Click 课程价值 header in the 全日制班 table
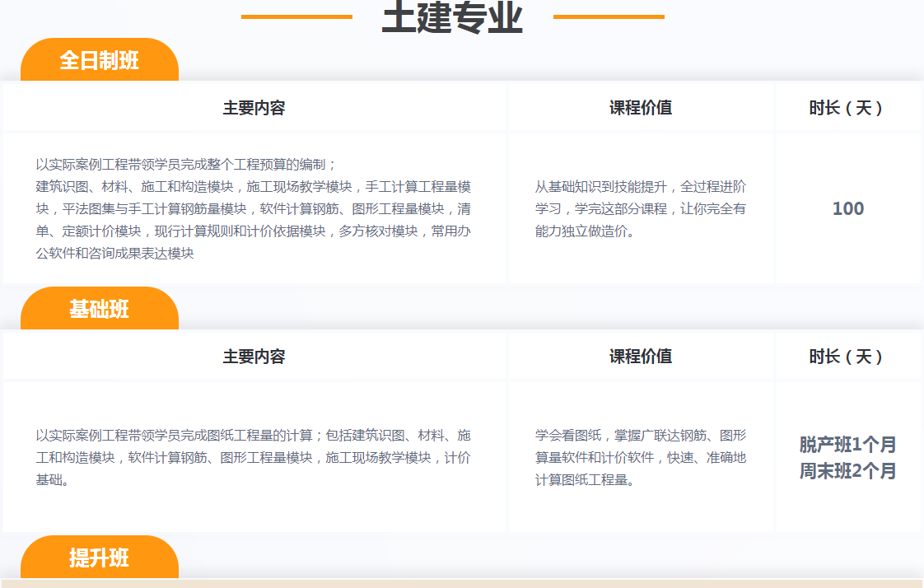This screenshot has height=588, width=924. pyautogui.click(x=640, y=108)
